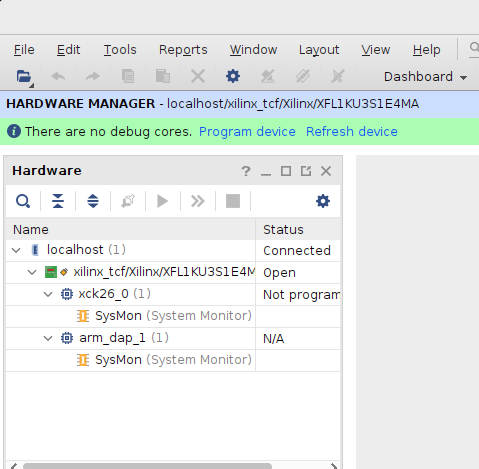The height and width of the screenshot is (469, 479).
Task: Close the Hardware panel
Action: [x=326, y=171]
